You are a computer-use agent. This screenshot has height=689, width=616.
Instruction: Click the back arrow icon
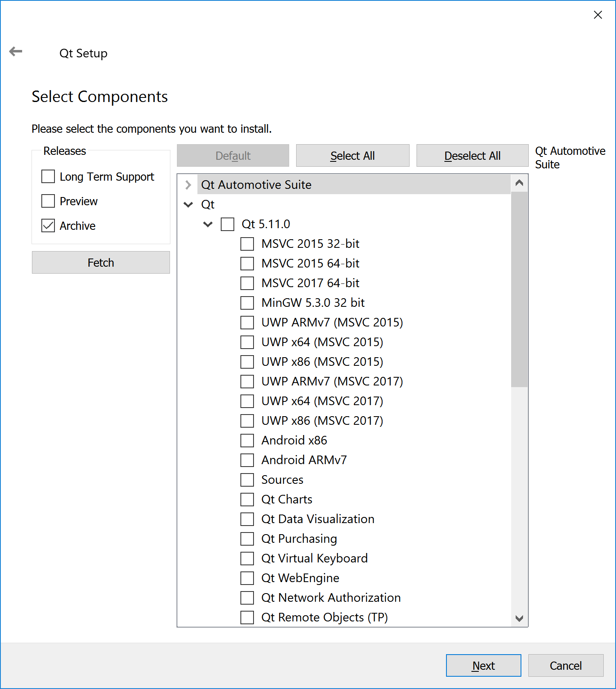(x=16, y=52)
